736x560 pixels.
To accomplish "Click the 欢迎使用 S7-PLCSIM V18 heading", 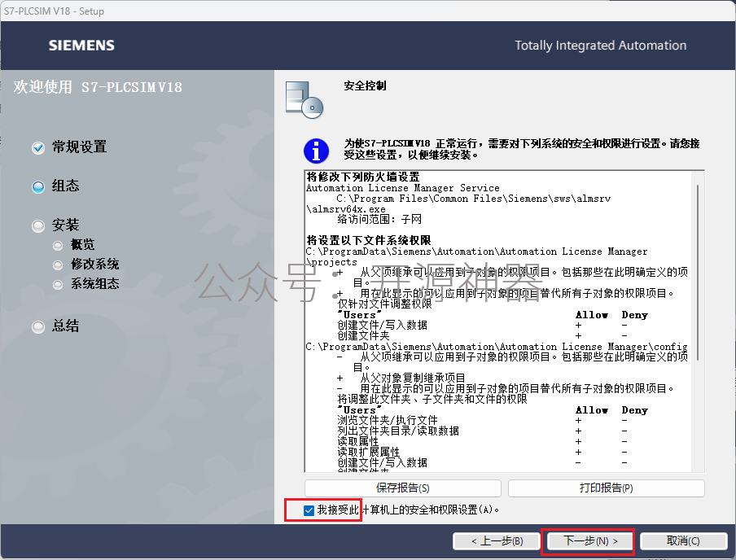I will click(98, 87).
